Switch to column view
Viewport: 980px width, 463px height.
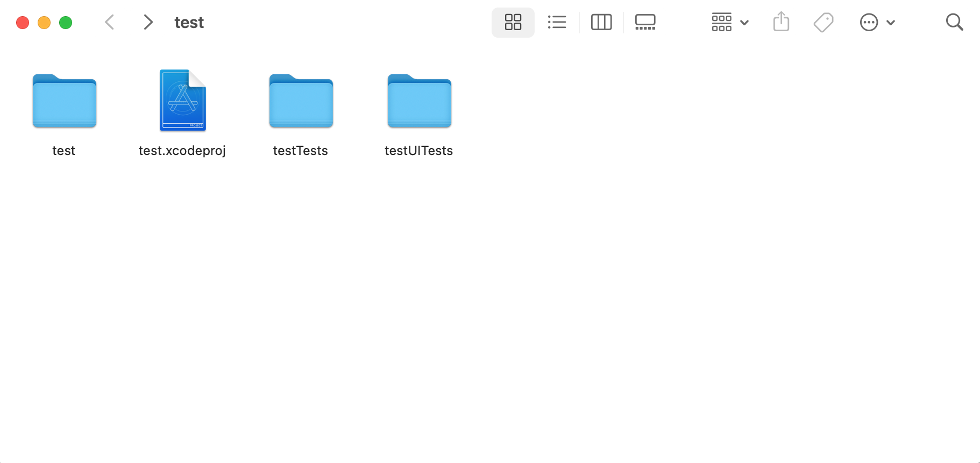601,23
